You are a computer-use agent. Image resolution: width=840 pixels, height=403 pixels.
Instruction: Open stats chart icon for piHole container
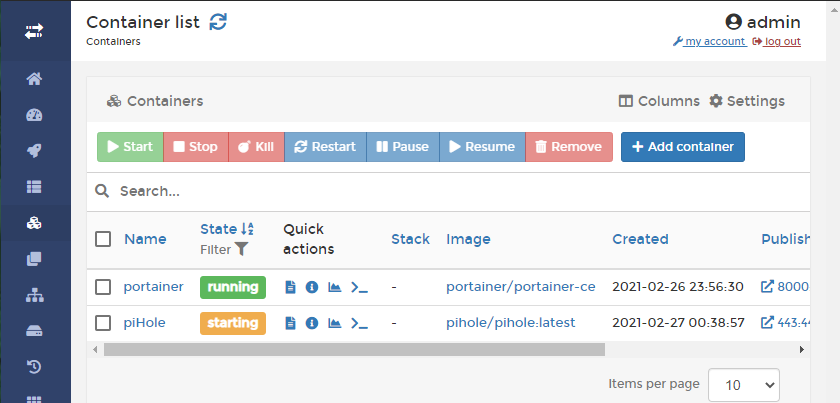334,323
